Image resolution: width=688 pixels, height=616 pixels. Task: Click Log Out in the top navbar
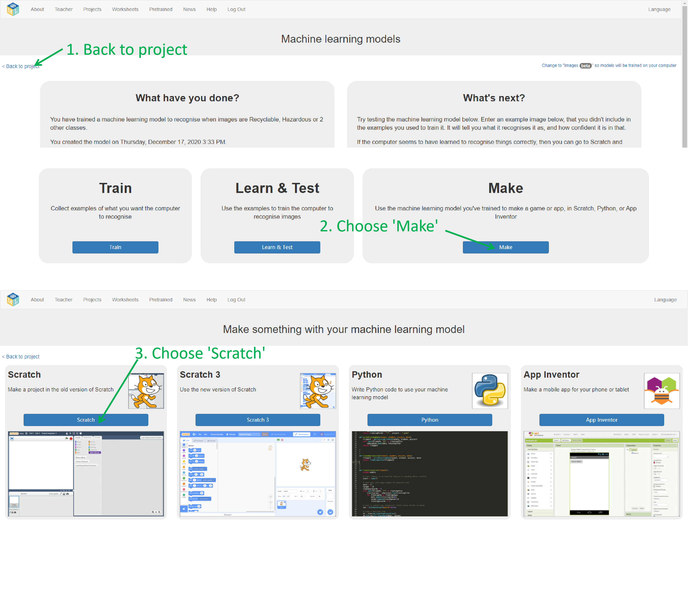click(236, 9)
